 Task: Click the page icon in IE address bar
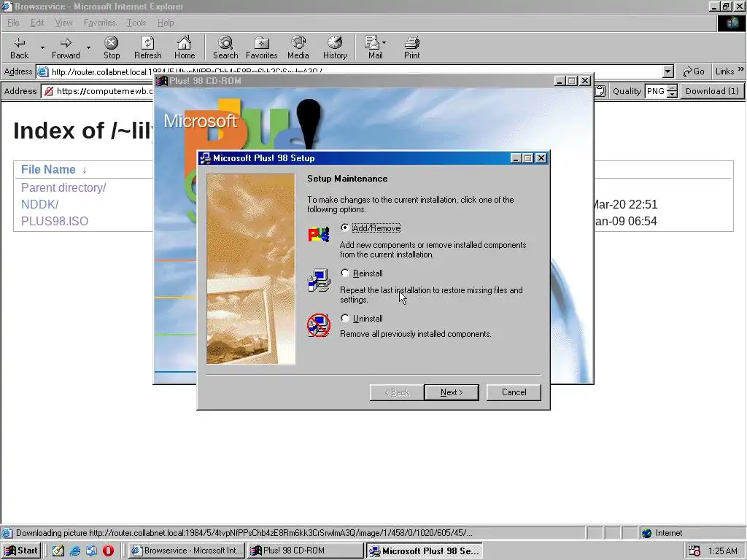click(43, 71)
